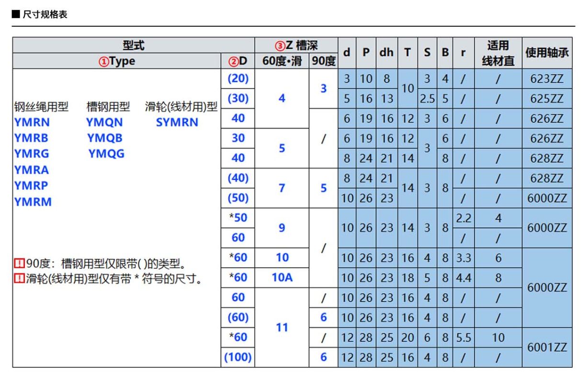Select the YMQB type link
Screen dimensions: 588x383
[105, 138]
